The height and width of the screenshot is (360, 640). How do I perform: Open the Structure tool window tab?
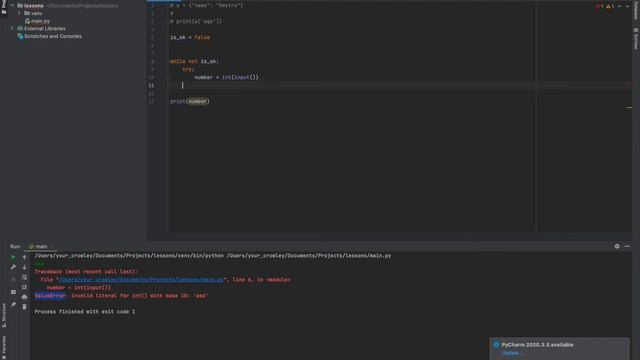[4, 315]
